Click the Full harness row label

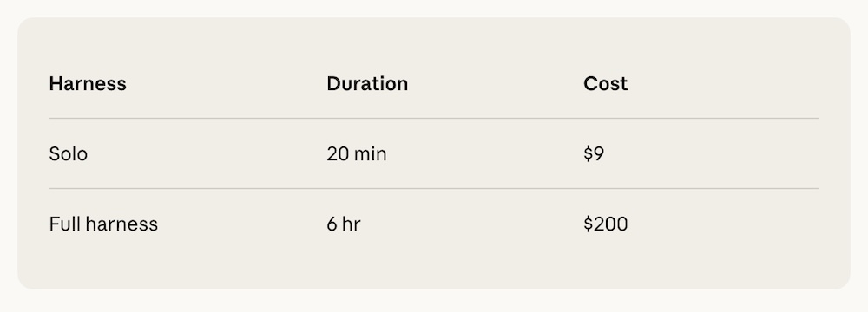[x=103, y=224]
